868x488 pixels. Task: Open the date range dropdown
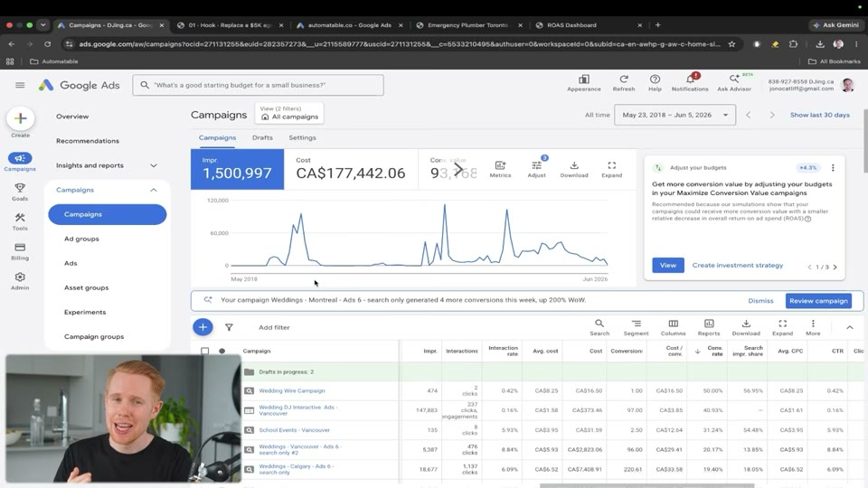675,115
